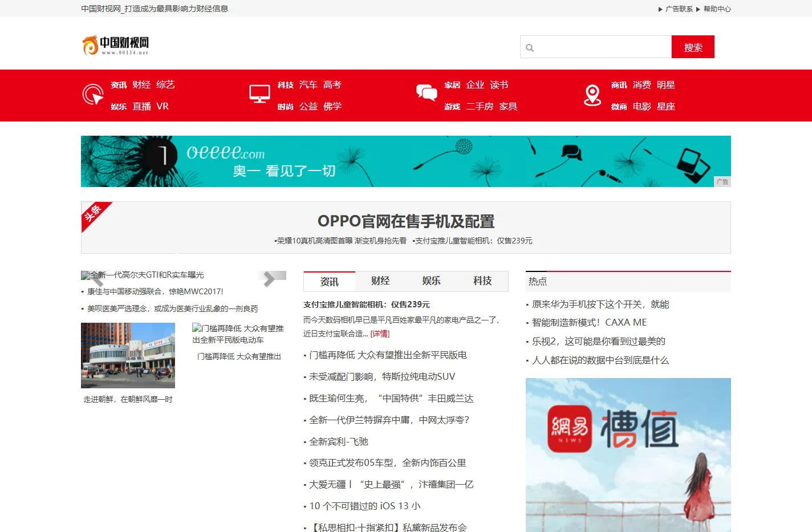812x532 pixels.
Task: Select the 资讯 news tab
Action: pos(329,282)
